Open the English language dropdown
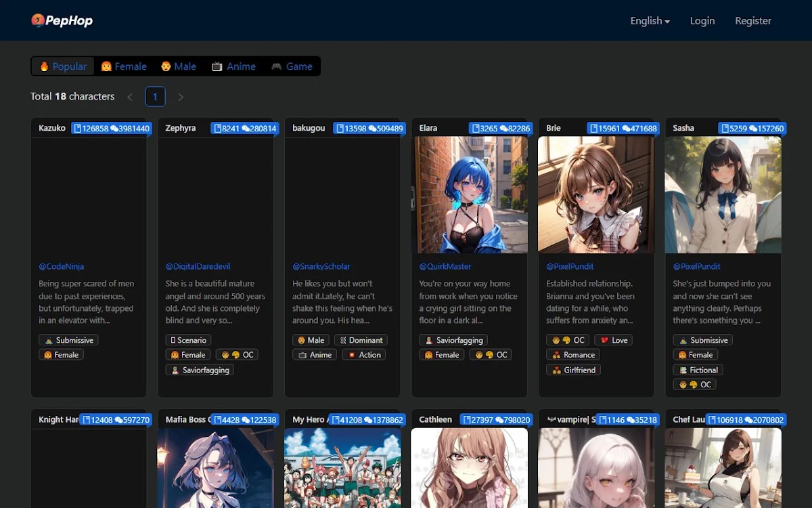Screen dimensions: 812x508 pos(650,21)
